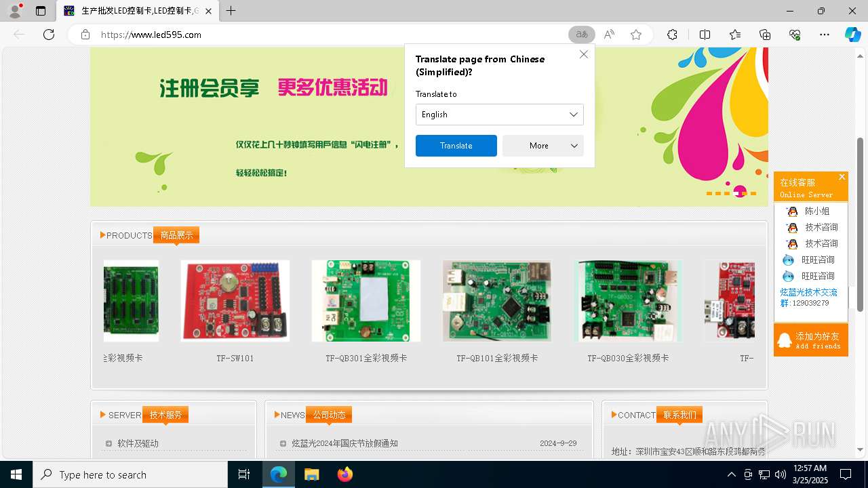This screenshot has height=488, width=868.
Task: View site information padlock icon
Action: (85, 35)
